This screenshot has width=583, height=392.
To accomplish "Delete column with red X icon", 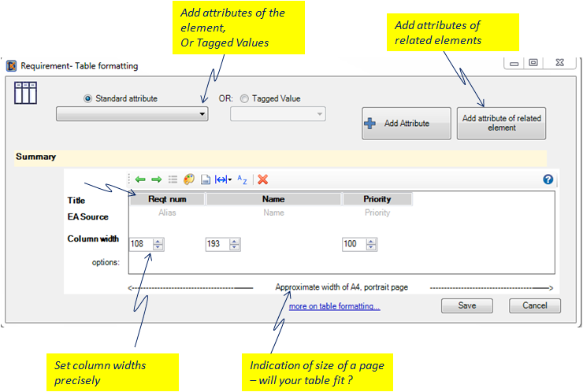I will 263,179.
